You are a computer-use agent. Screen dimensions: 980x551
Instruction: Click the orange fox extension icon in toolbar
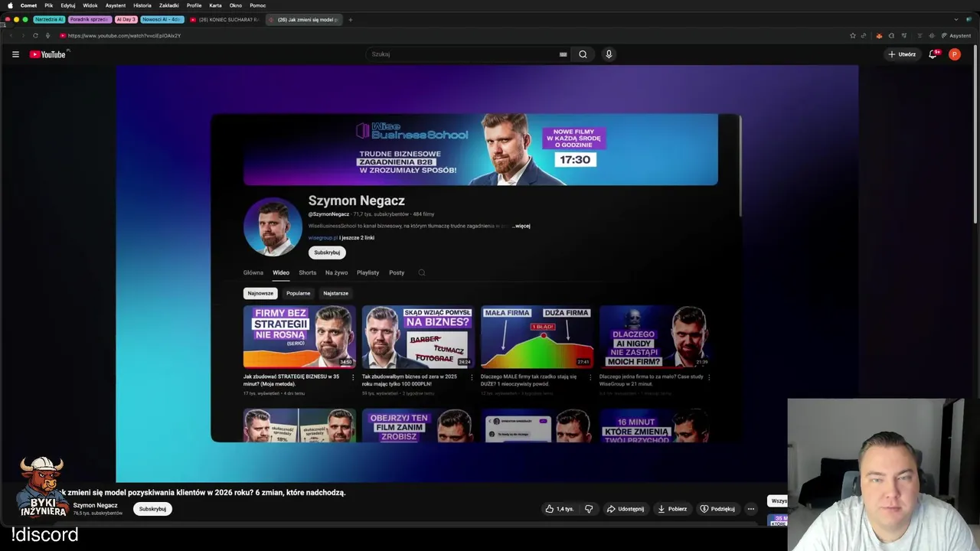tap(879, 35)
